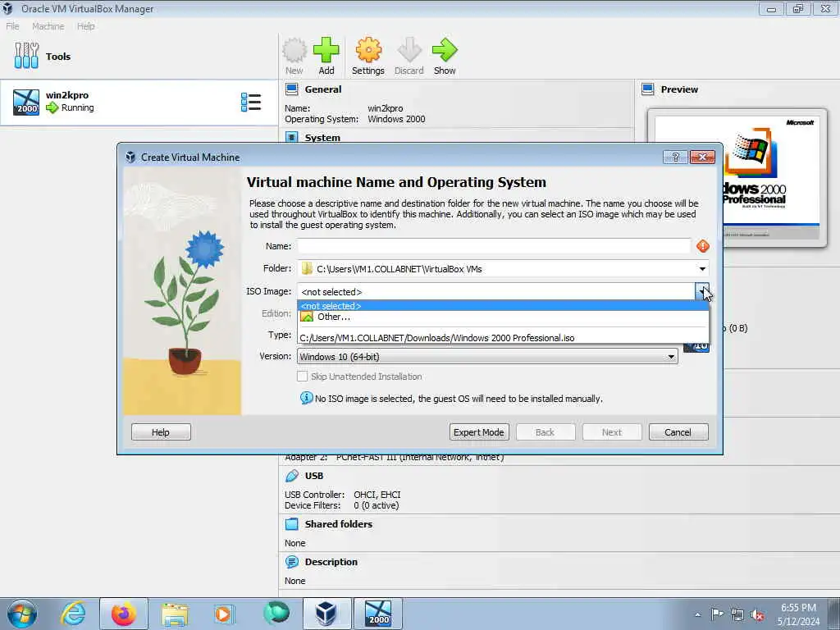The height and width of the screenshot is (630, 840).
Task: Click the green Running status icon
Action: [x=52, y=107]
